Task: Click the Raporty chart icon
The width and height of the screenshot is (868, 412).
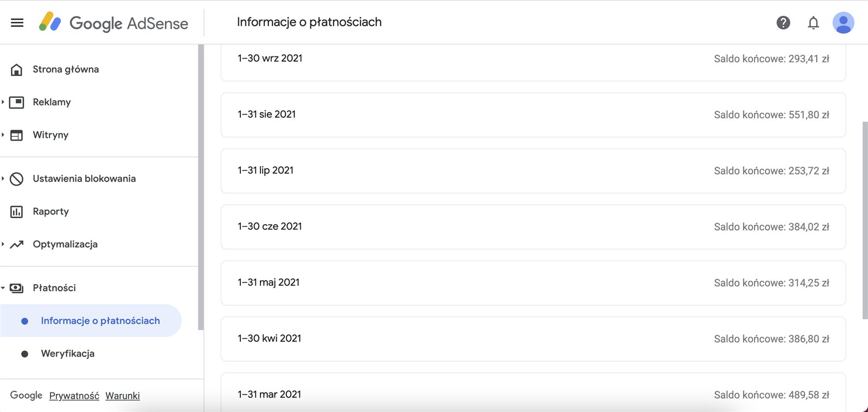Action: pos(17,212)
